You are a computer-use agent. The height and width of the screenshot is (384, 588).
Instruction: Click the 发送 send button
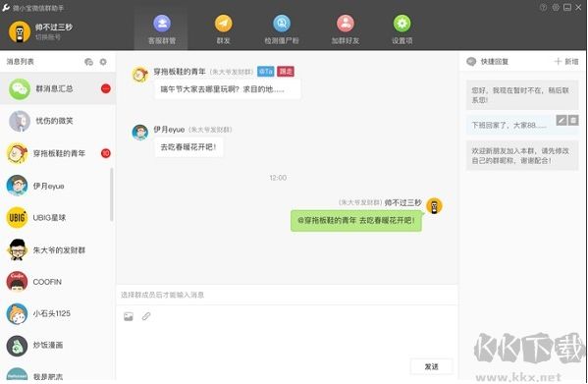[x=431, y=366]
